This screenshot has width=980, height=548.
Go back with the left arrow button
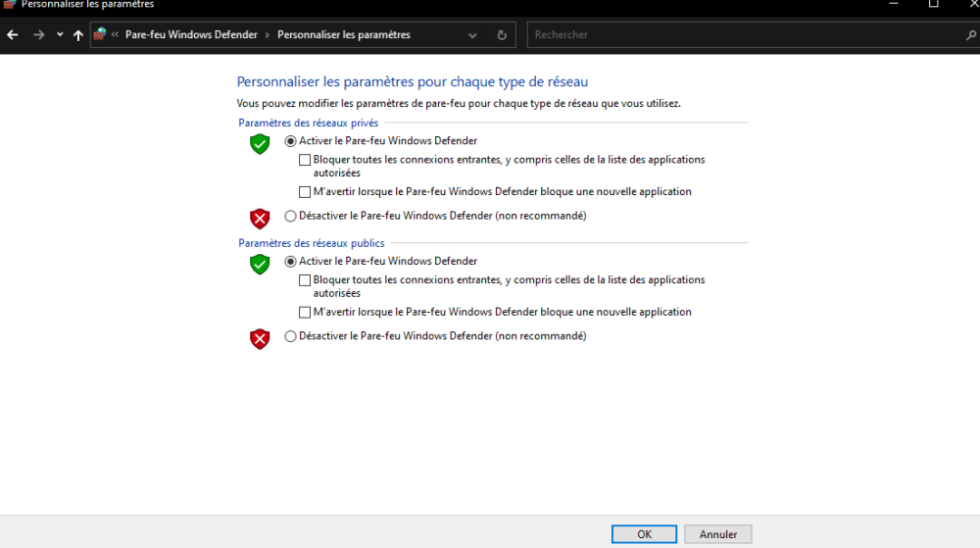tap(13, 35)
